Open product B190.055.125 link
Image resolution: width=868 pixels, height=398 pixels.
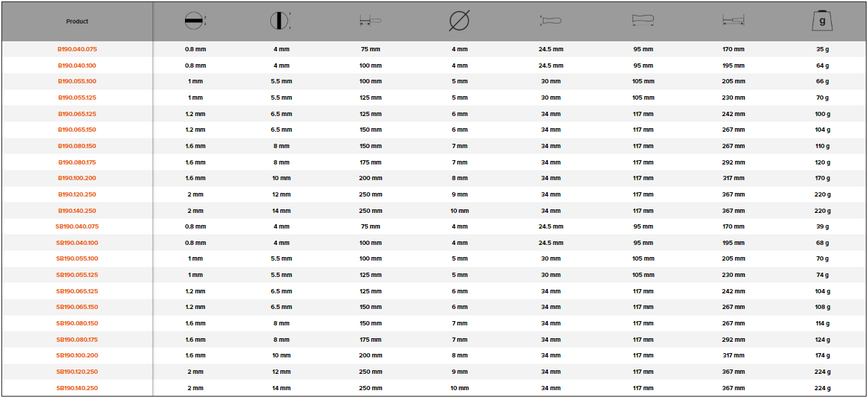click(77, 98)
